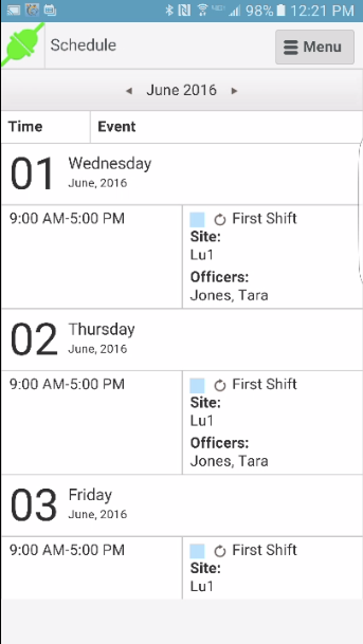
Task: Select the 02 Thursday date header
Action: point(73,339)
